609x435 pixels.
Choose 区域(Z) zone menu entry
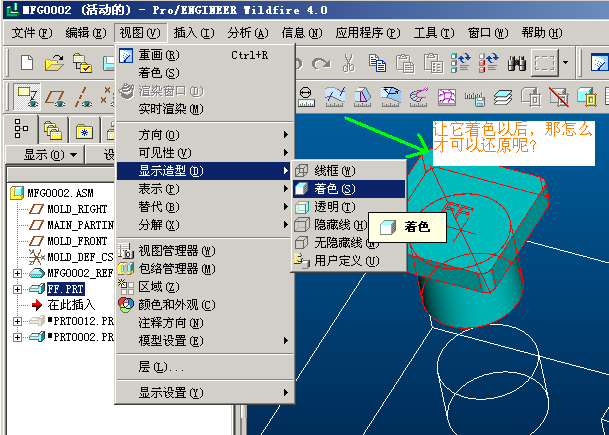click(205, 287)
